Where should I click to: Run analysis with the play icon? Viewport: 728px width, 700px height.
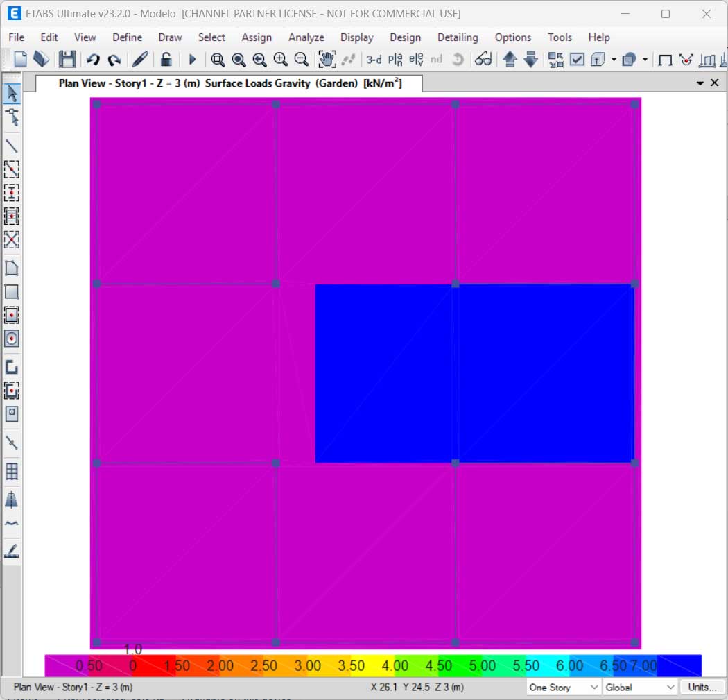point(193,60)
